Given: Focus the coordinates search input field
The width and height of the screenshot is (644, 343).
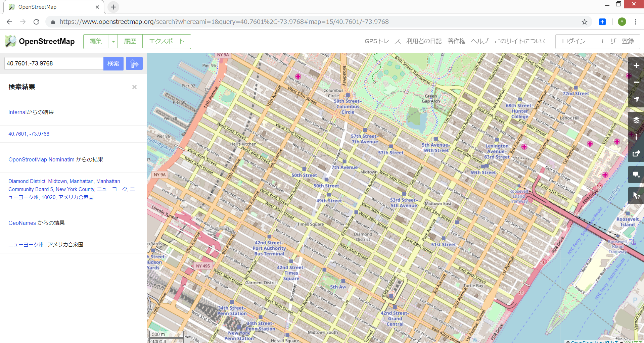Looking at the screenshot, I should 54,63.
